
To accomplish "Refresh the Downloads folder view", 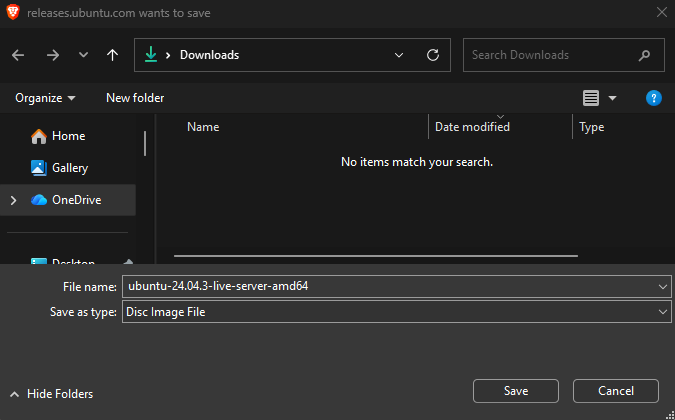I will tap(432, 55).
